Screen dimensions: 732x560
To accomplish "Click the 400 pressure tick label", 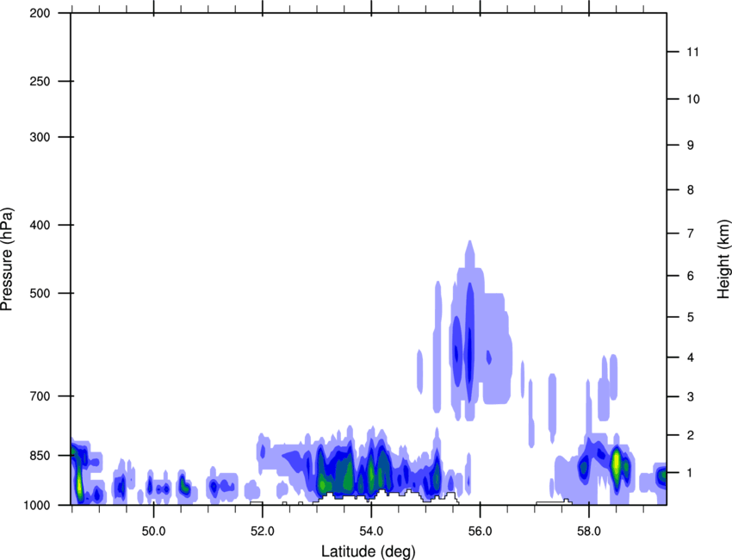I will click(x=40, y=225).
